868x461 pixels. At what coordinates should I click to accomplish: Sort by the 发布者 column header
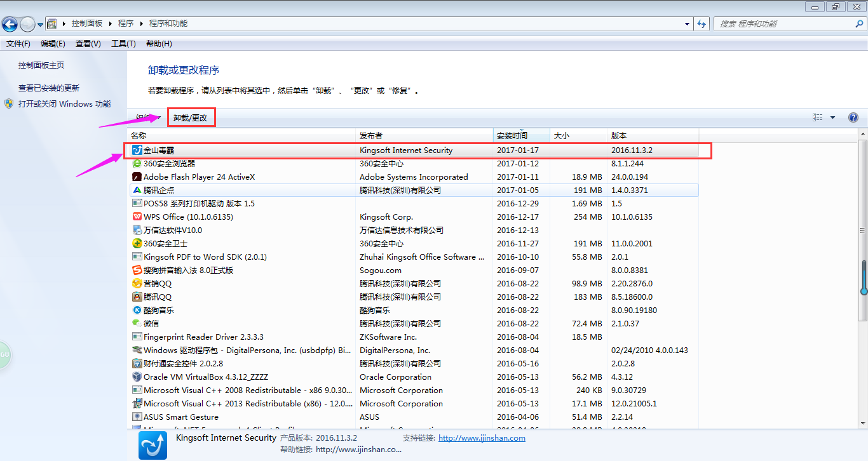coord(424,136)
